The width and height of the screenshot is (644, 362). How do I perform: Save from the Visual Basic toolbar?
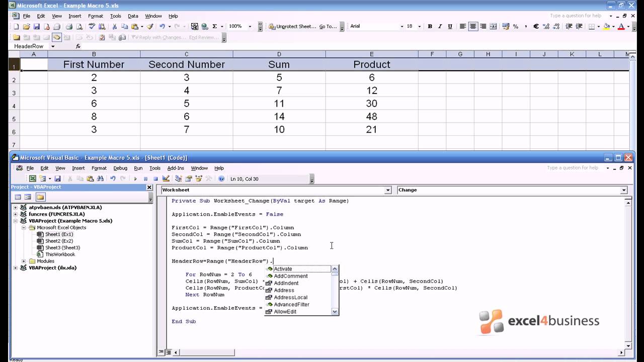point(58,178)
